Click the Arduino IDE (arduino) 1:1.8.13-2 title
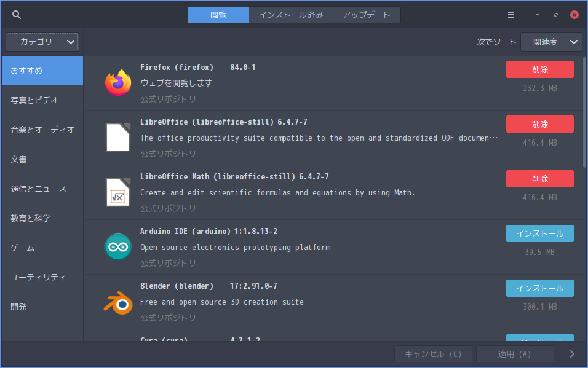This screenshot has width=588, height=368. click(x=209, y=231)
